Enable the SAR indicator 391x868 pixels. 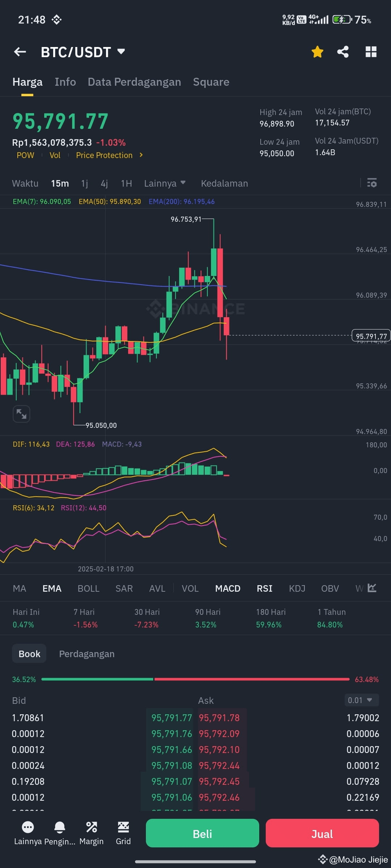(124, 588)
